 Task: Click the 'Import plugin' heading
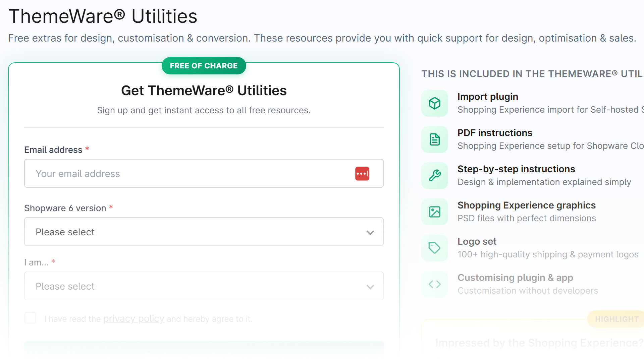pyautogui.click(x=488, y=97)
